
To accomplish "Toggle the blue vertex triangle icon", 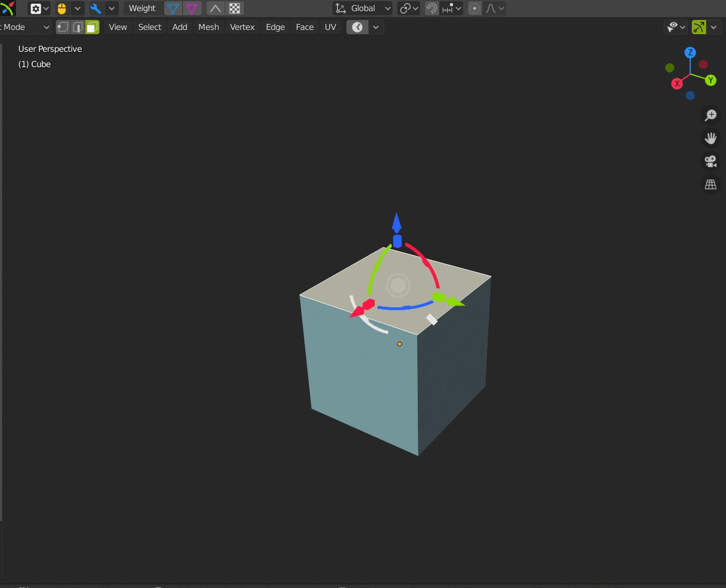I will 173,9.
